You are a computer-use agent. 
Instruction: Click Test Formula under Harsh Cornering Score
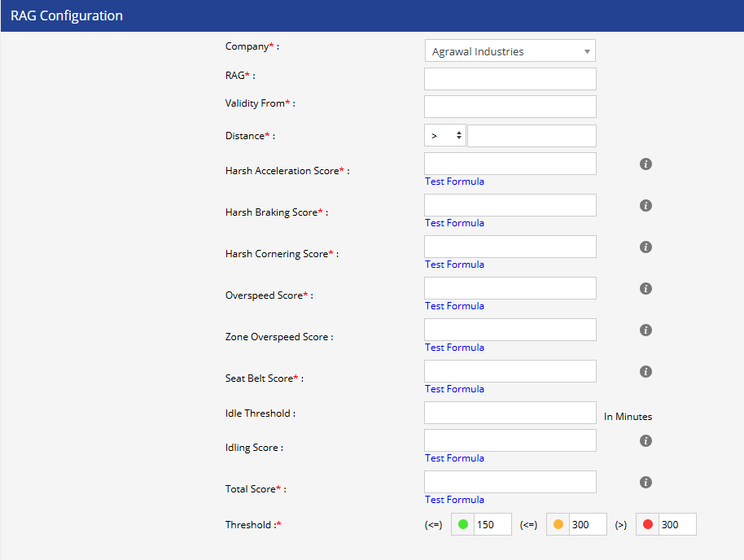pyautogui.click(x=454, y=265)
